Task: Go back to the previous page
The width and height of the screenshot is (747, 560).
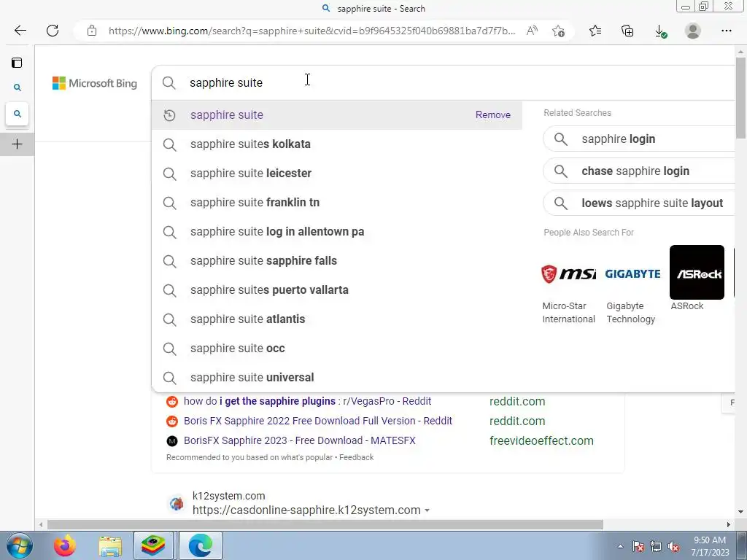Action: (x=20, y=31)
